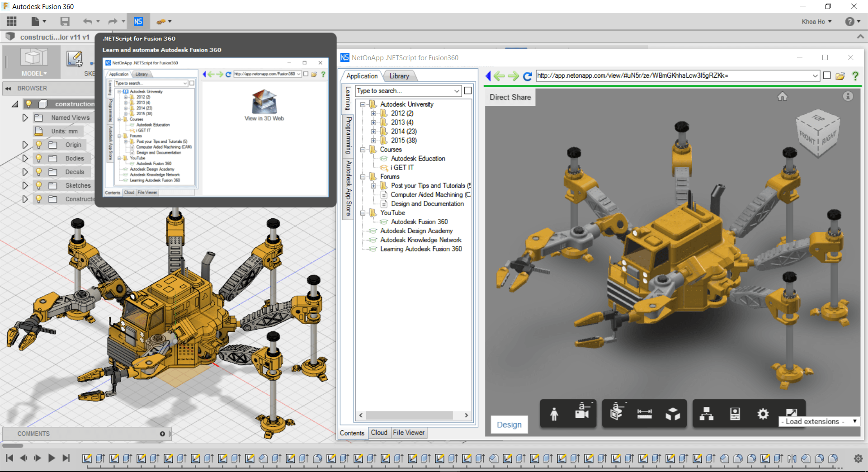Open the Autodesk App Store vertical tab
The height and width of the screenshot is (472, 868).
[x=348, y=188]
